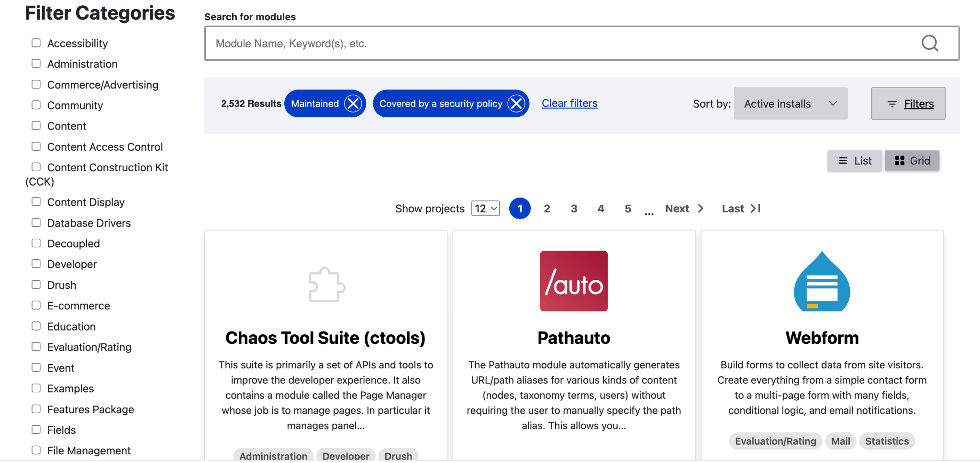Check the E-commerce category checkbox

pos(36,305)
